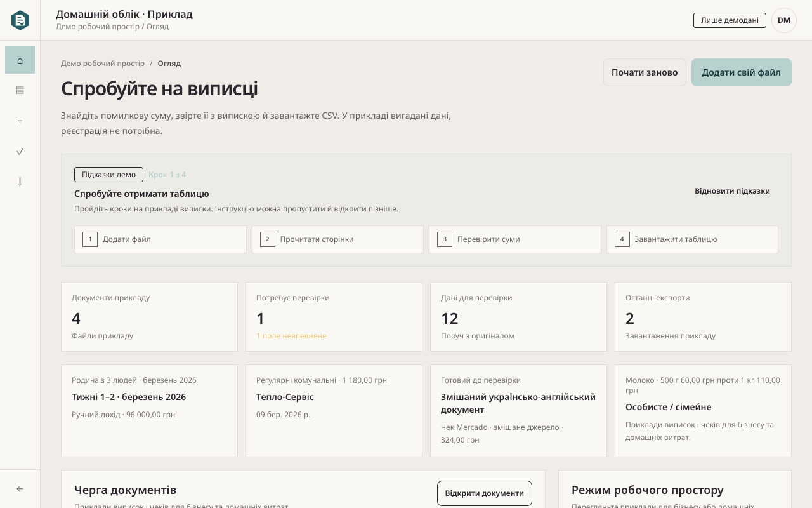
Task: Click the "09 бер. 2026 р." date text
Action: point(284,415)
